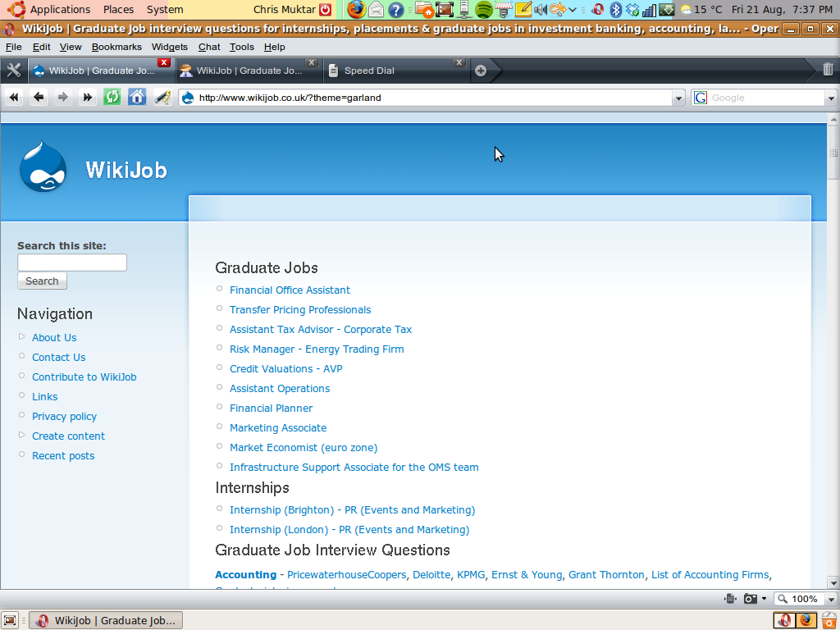Open the Opera panels wrench icon

14,71
